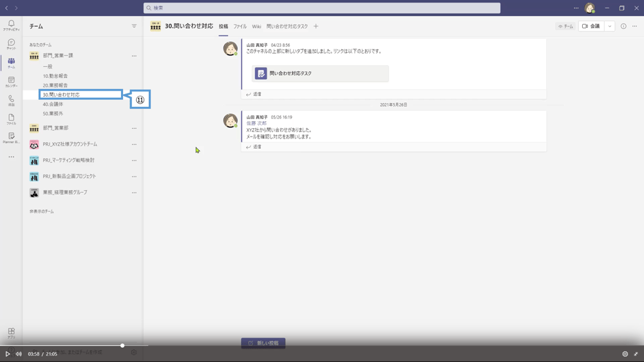Expand the 非表示のチーム section
Screen dimensions: 644x362
pyautogui.click(x=41, y=211)
